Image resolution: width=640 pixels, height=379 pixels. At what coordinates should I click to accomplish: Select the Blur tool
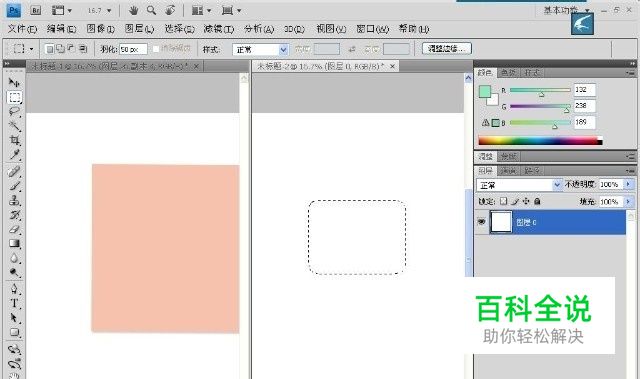coord(14,258)
